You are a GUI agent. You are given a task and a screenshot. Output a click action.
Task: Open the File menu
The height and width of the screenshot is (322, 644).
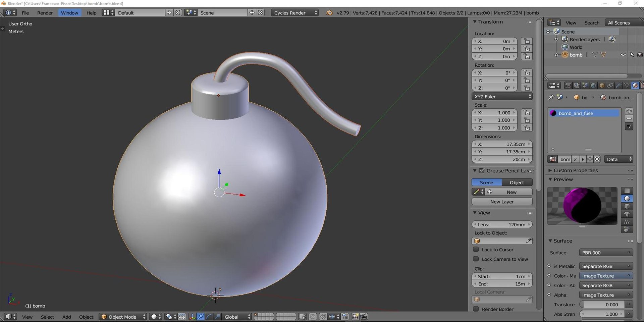click(25, 13)
